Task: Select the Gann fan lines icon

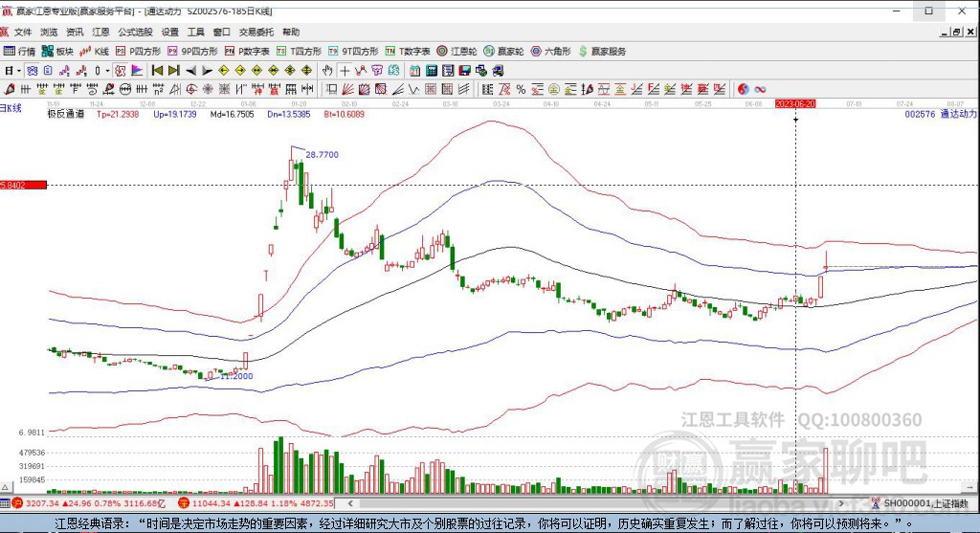Action: pos(347,89)
